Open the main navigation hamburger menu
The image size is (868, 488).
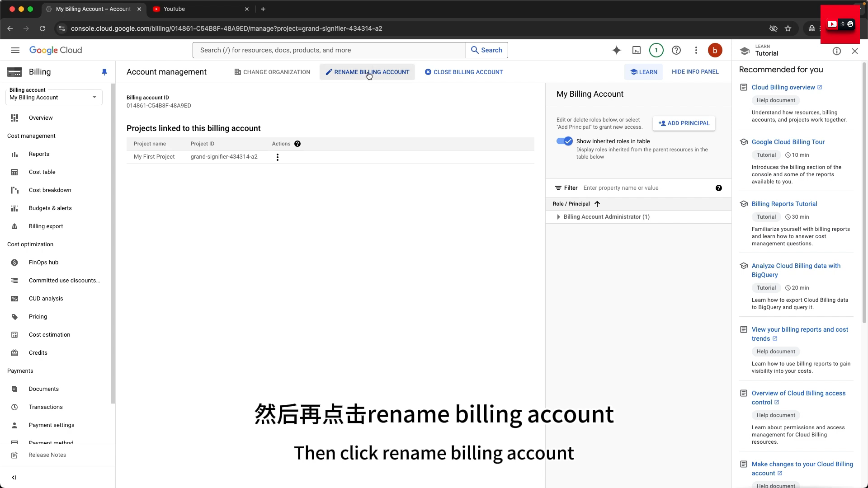coord(15,50)
